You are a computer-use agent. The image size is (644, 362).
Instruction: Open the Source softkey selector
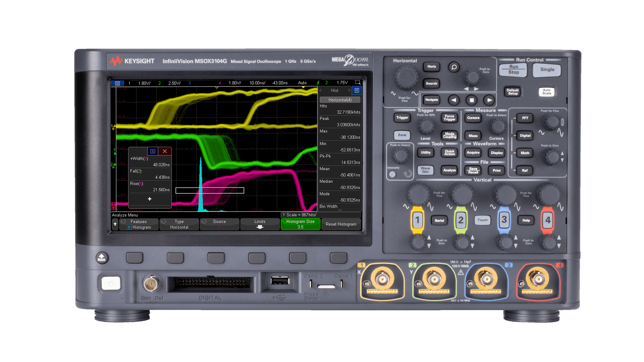point(219,224)
